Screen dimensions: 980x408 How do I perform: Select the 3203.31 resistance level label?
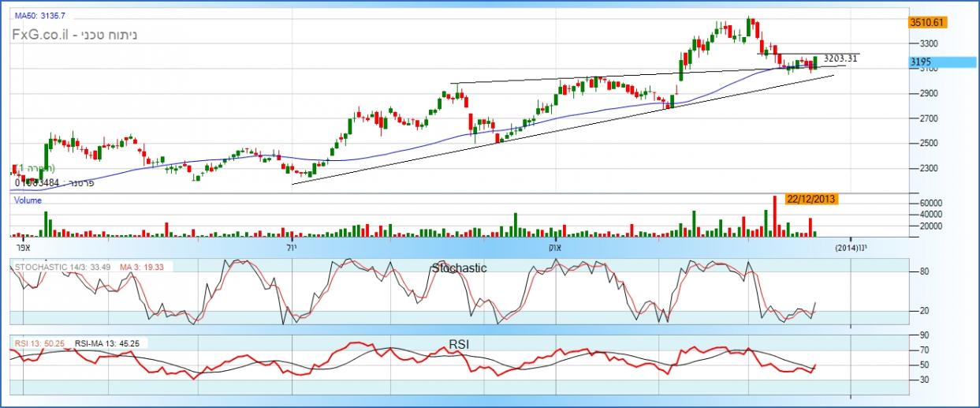pos(840,58)
